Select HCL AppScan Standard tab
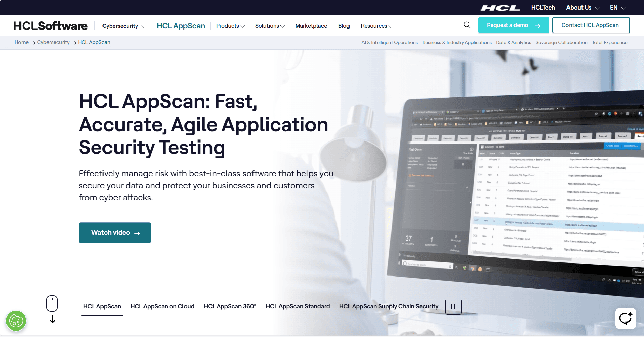 coord(298,307)
